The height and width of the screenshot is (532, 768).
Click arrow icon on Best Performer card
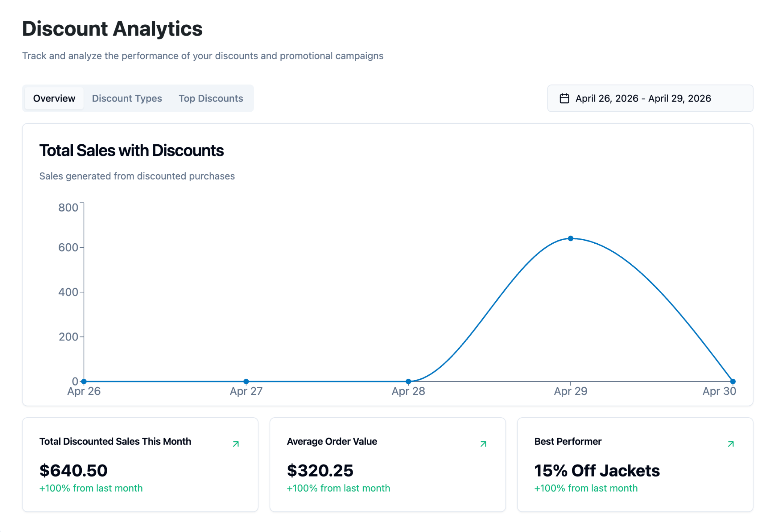(x=731, y=444)
